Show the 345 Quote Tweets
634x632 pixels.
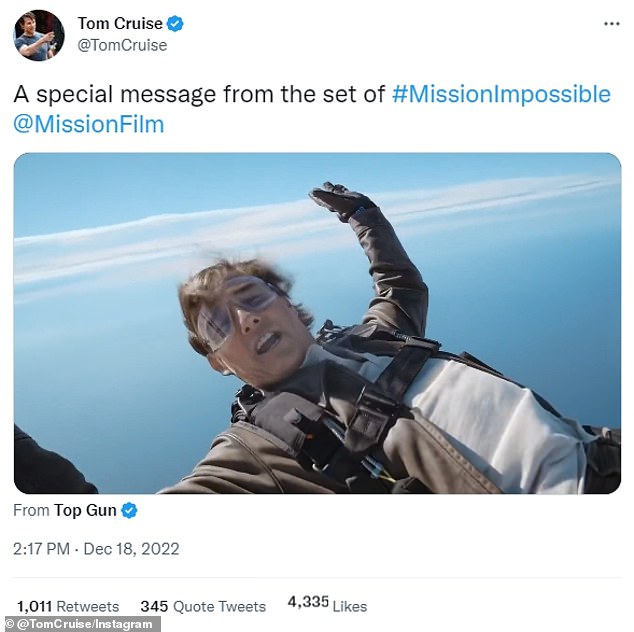click(203, 606)
